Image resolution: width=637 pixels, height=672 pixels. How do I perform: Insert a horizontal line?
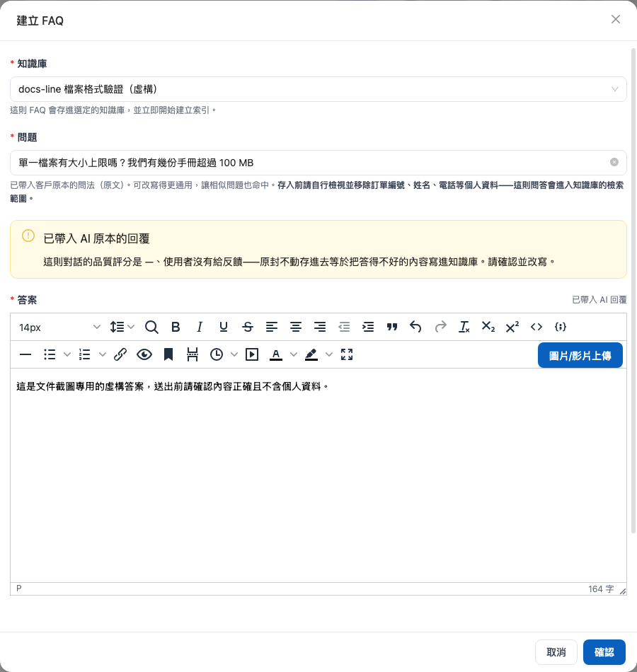tap(25, 354)
